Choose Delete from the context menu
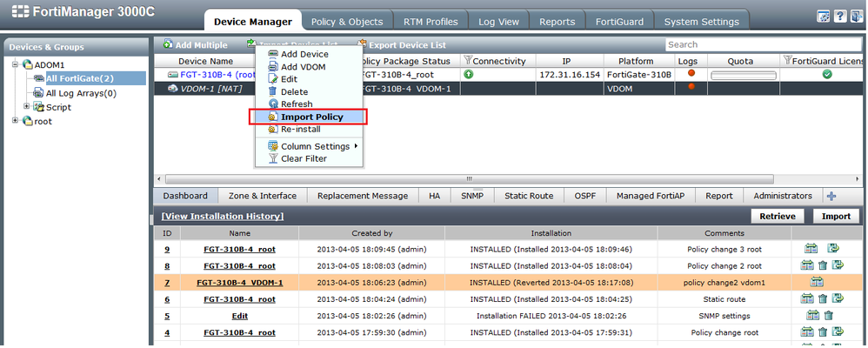The image size is (868, 348). [295, 92]
